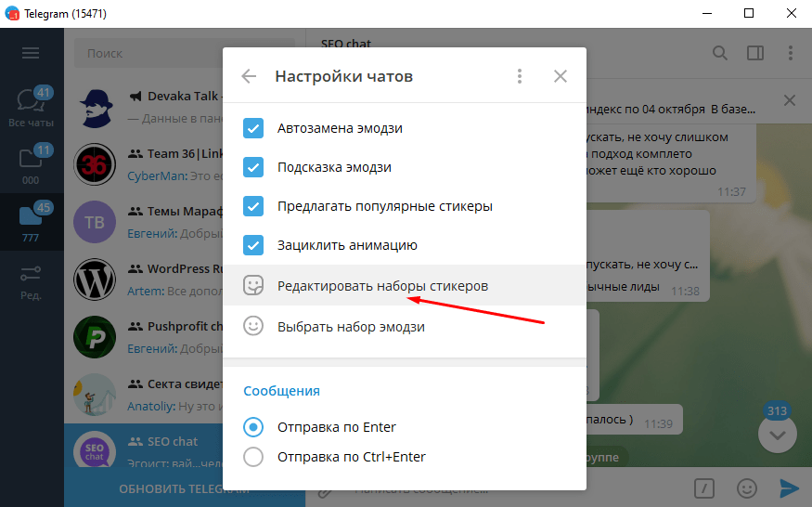Select Отправка по Ctrl+Enter radio button

click(x=253, y=457)
